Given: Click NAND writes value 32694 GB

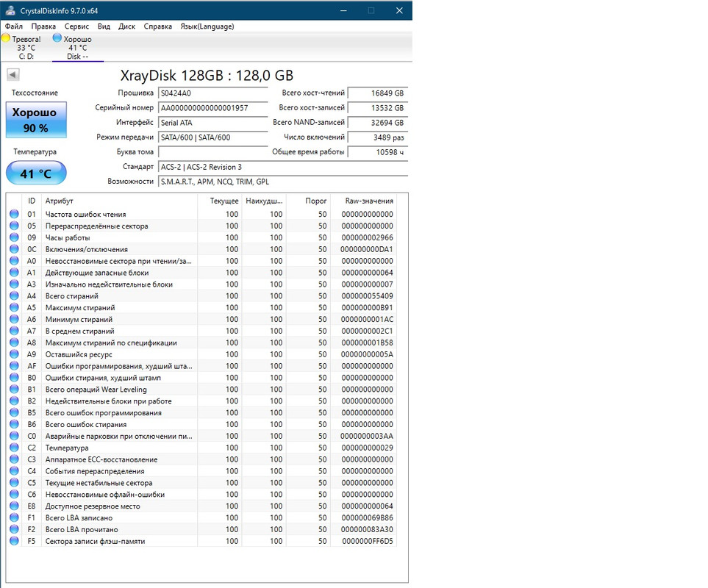Looking at the screenshot, I should (378, 122).
